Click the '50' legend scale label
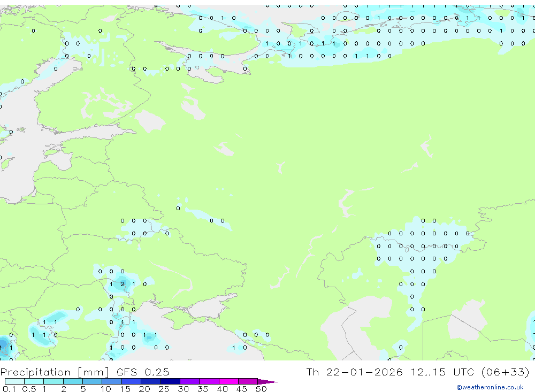535x392 pixels. 261,389
